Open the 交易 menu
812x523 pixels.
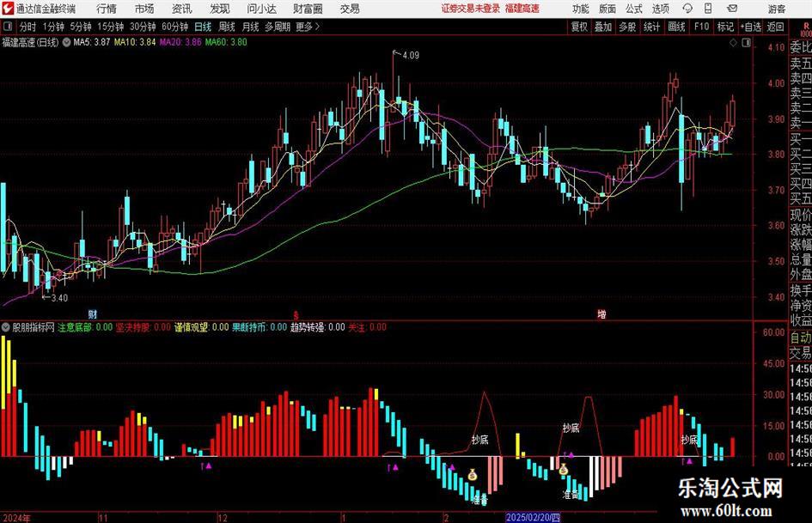click(350, 9)
